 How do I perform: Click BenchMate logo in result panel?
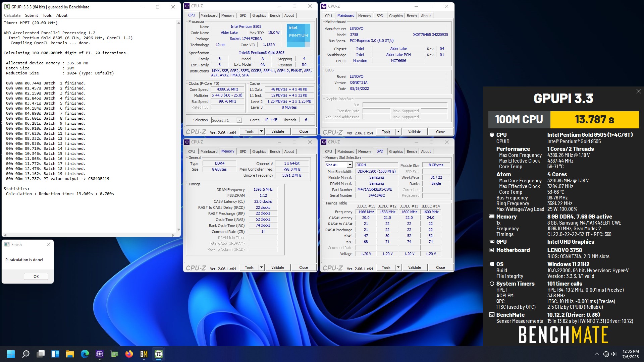click(x=563, y=335)
